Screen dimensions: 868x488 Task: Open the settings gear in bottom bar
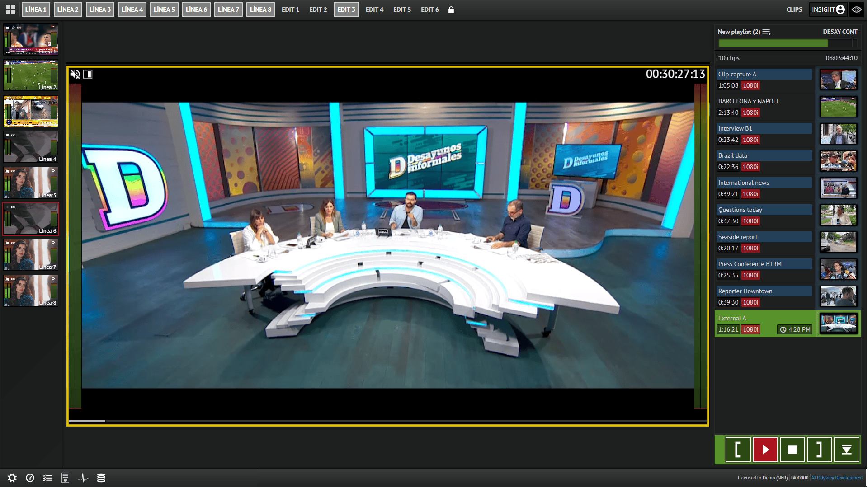coord(12,478)
